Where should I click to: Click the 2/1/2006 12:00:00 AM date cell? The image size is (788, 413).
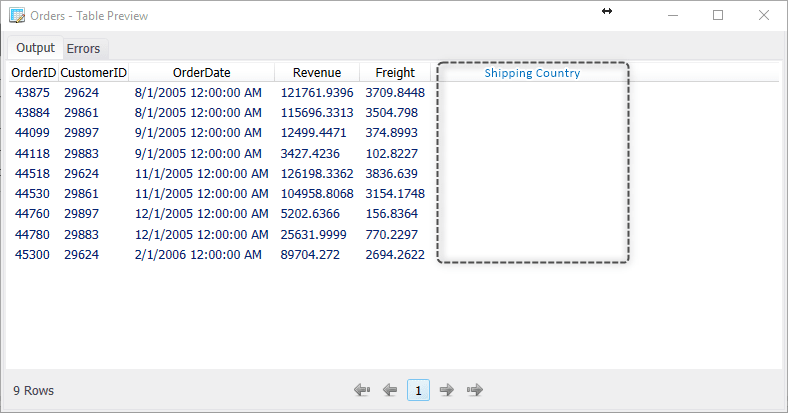(x=198, y=255)
